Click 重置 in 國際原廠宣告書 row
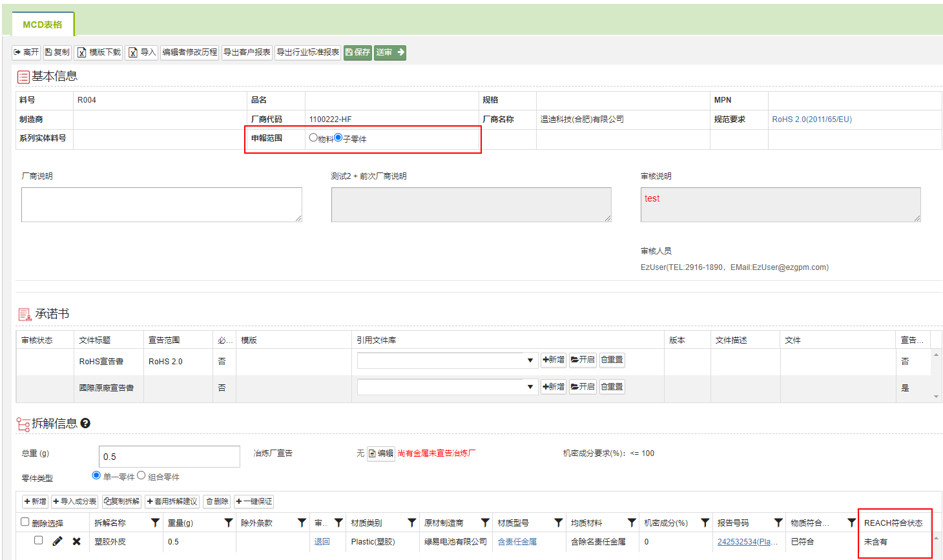Screen dimensions: 943x560 pos(612,387)
